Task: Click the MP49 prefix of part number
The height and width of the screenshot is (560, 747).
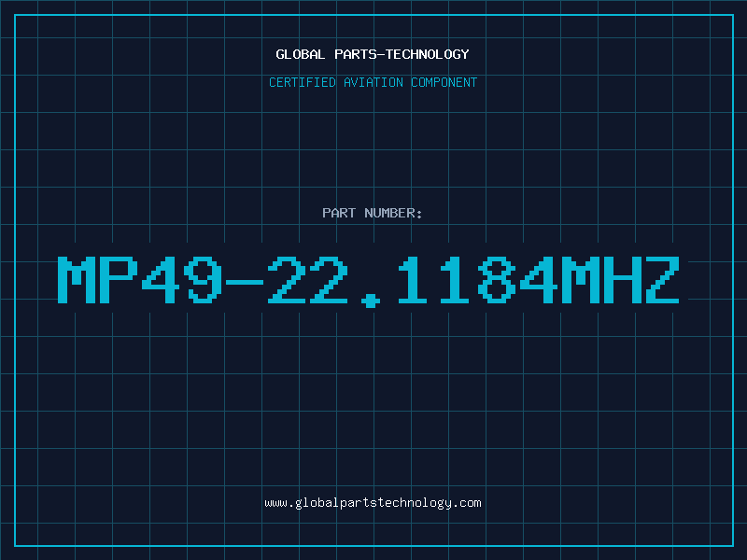Action: pos(140,280)
